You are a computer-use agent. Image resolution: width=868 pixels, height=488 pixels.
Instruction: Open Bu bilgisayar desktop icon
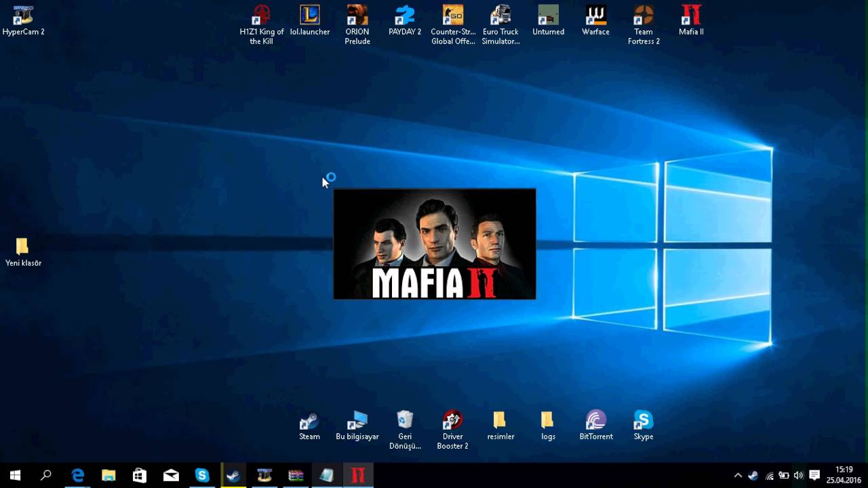[357, 426]
